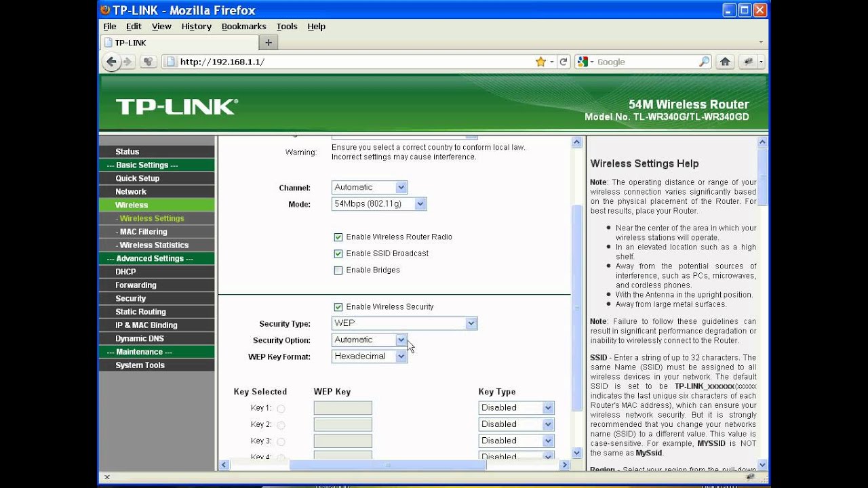Select the Key 1 radio button

point(281,409)
